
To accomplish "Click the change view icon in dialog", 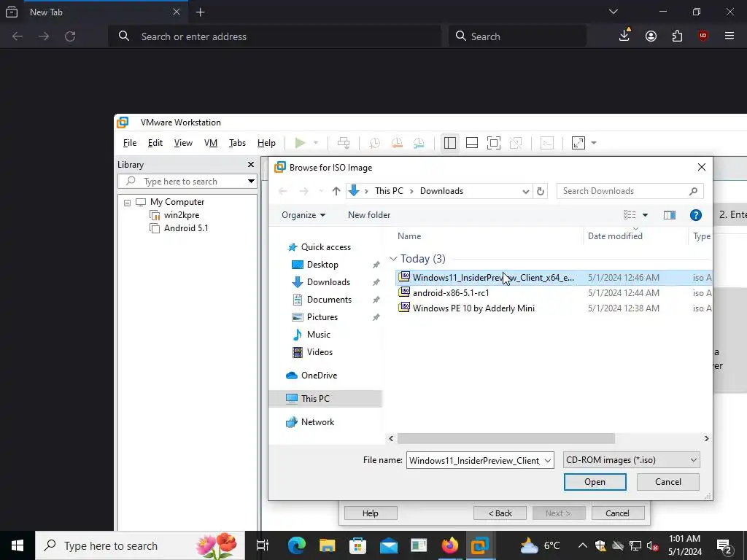I will 630,215.
